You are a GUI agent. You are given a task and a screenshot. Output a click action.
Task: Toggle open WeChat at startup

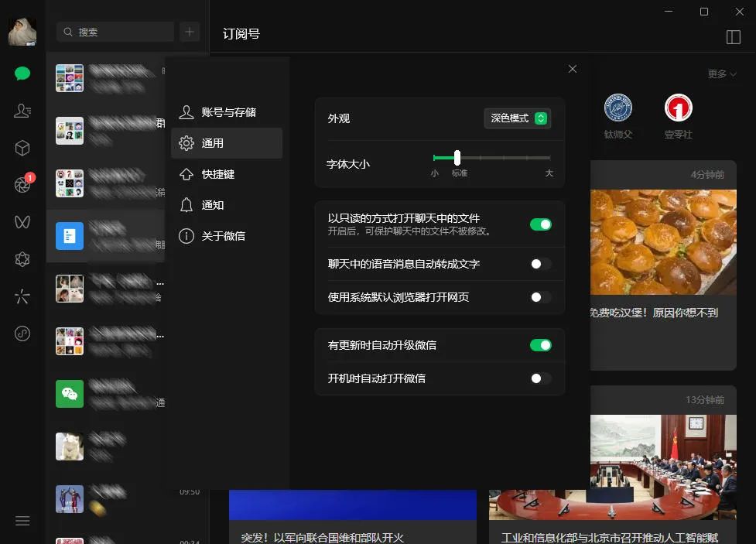540,378
